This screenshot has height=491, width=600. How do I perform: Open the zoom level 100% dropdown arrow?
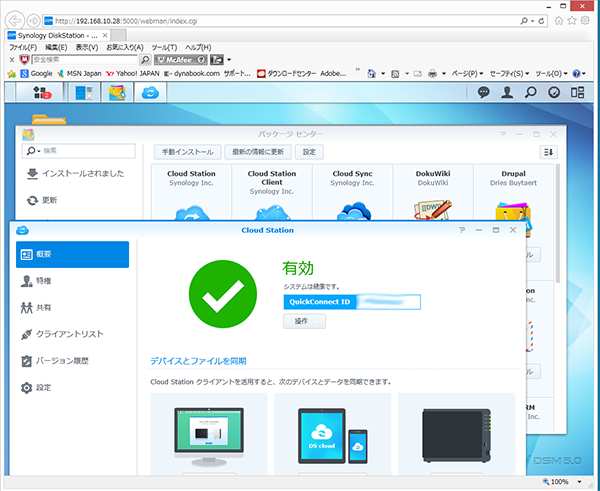(580, 482)
